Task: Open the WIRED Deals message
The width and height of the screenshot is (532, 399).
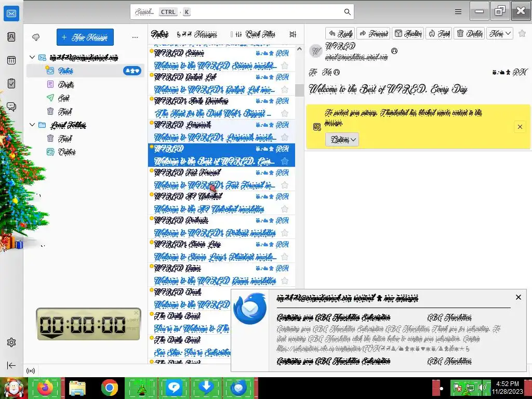Action: (x=190, y=299)
